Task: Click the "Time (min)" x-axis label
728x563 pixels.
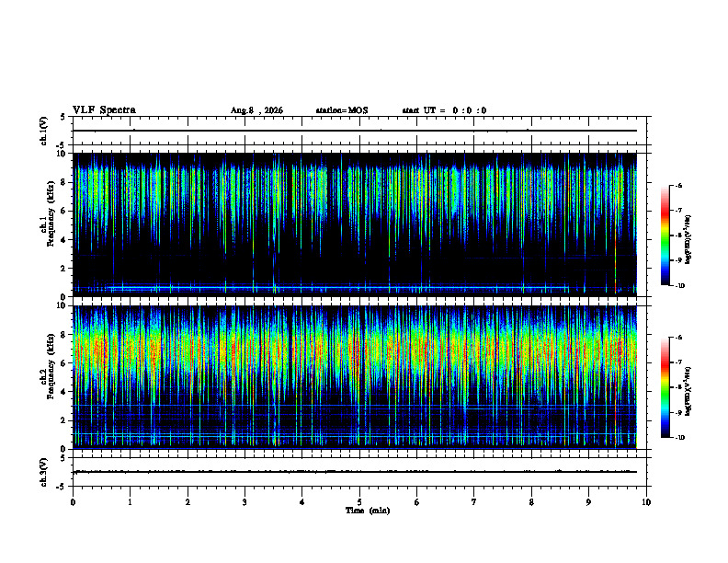Action: pyautogui.click(x=368, y=511)
